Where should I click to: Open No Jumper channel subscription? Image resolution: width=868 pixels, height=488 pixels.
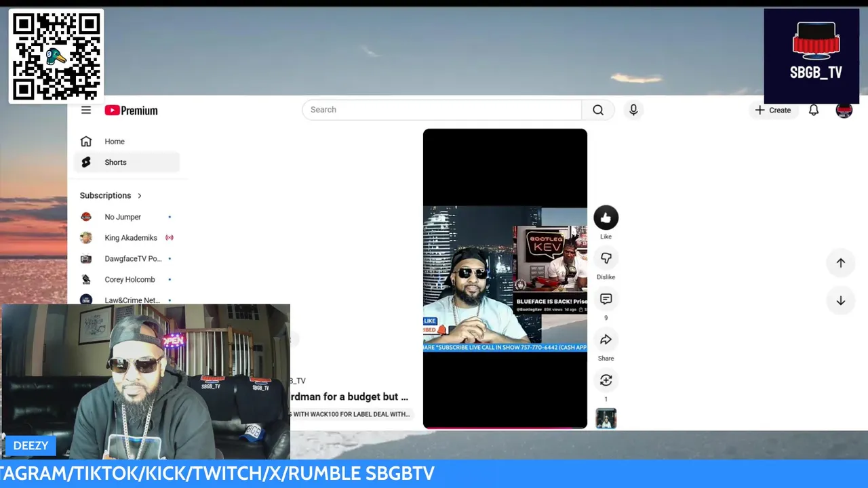(x=127, y=217)
